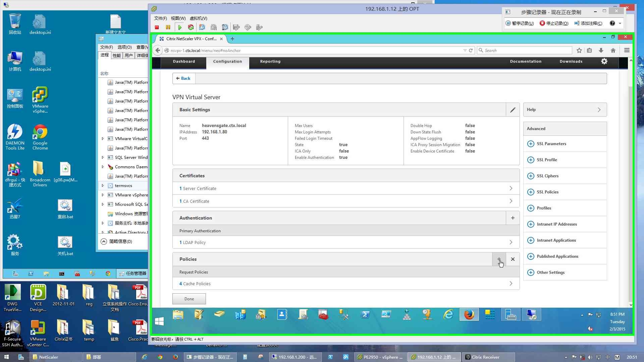This screenshot has width=644, height=362.
Task: Click the guest Windows Start button
Action: point(159,321)
